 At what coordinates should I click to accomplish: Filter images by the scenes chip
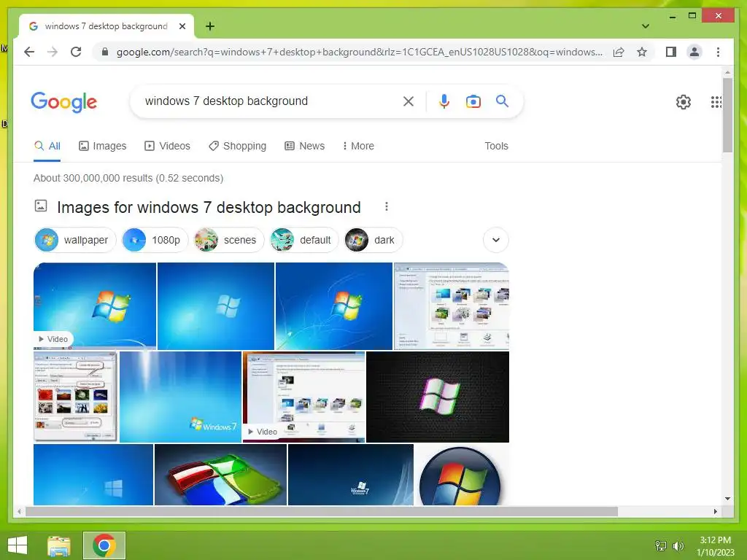(x=228, y=240)
